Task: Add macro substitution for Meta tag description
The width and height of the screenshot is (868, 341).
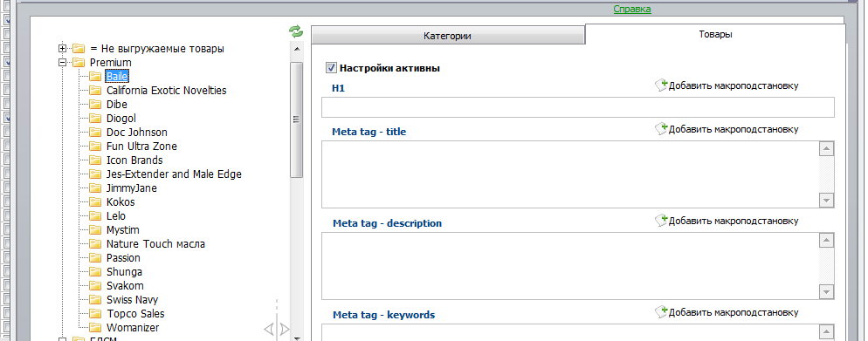Action: (x=734, y=221)
